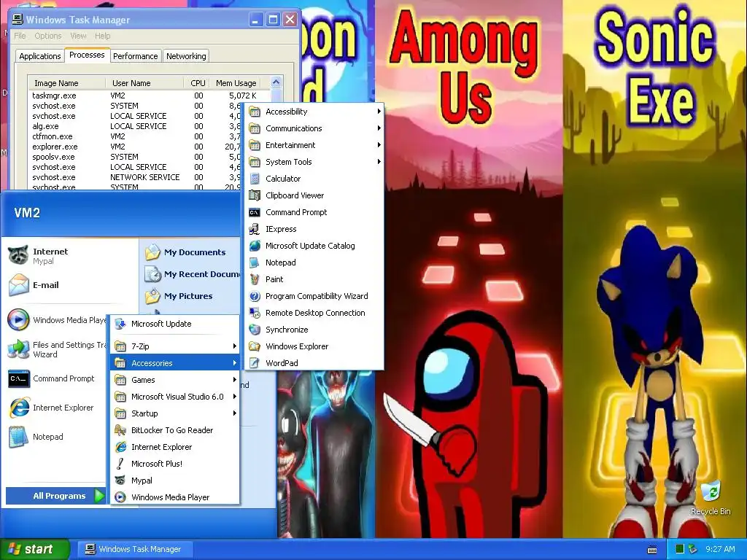Switch to Applications tab in Task Manager

[39, 56]
